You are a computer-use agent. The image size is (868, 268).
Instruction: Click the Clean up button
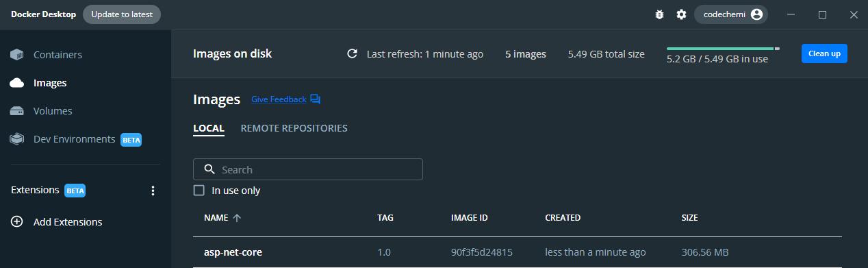[x=824, y=53]
